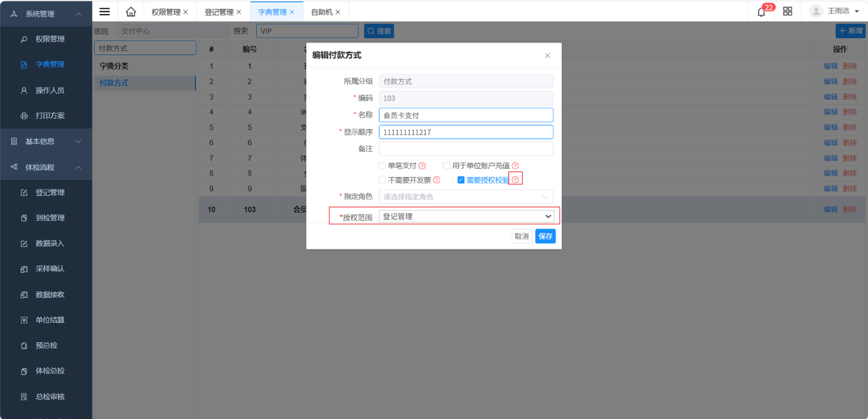Viewport: 868px width, 419px height.
Task: Uncheck the 需要授权校验 checkbox
Action: [x=461, y=180]
